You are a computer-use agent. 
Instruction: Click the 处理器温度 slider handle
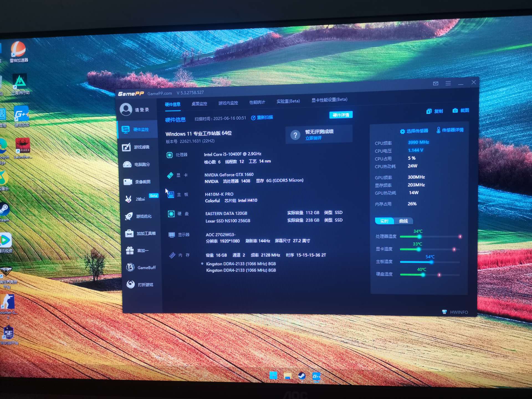420,237
